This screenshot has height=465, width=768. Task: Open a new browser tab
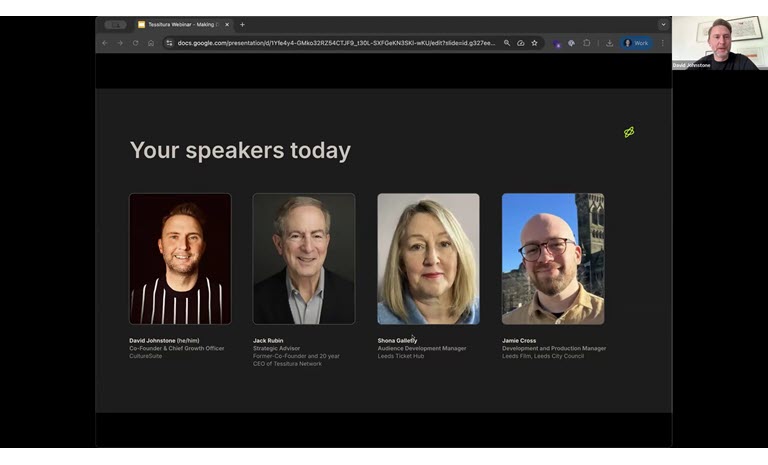coord(242,24)
